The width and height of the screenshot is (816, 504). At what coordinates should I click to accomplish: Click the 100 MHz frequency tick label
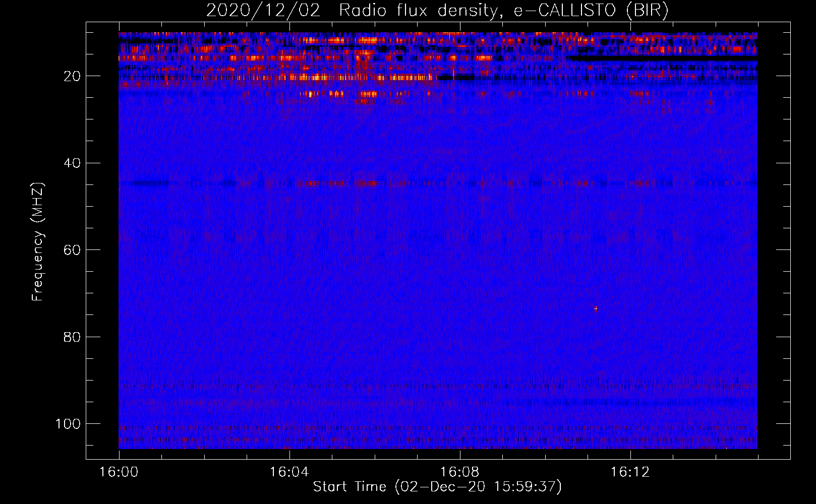[x=68, y=423]
